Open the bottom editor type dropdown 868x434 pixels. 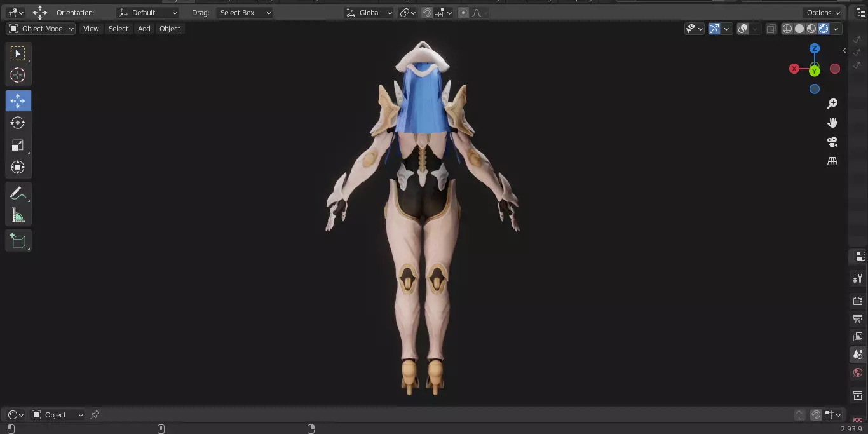(x=15, y=415)
